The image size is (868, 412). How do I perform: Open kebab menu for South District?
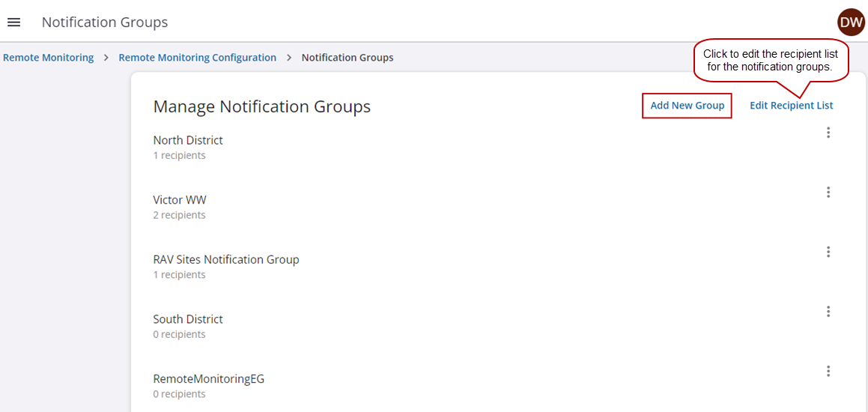828,312
